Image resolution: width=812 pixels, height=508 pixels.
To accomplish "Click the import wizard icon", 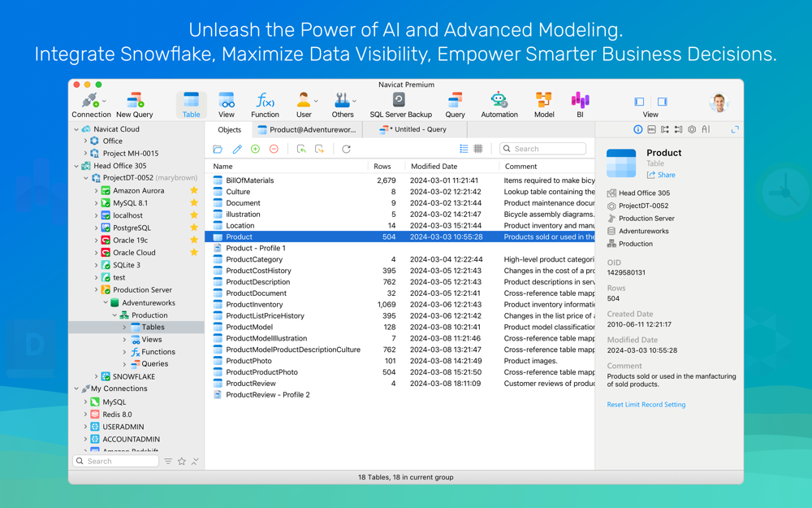I will pyautogui.click(x=301, y=150).
